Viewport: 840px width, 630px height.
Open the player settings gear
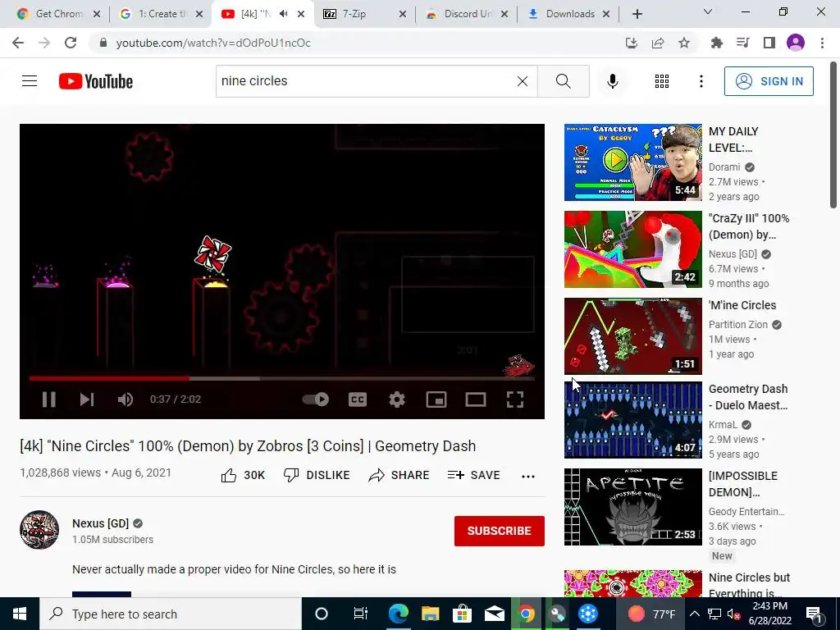(397, 399)
